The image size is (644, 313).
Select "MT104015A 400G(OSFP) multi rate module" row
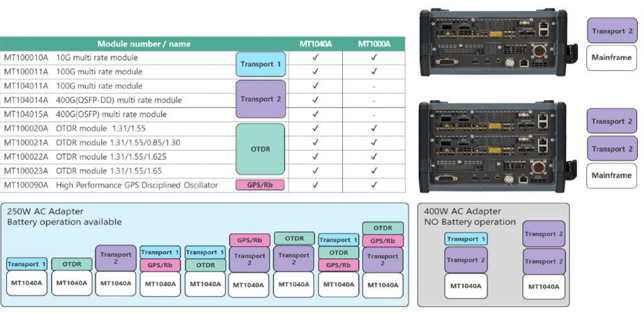pyautogui.click(x=203, y=114)
